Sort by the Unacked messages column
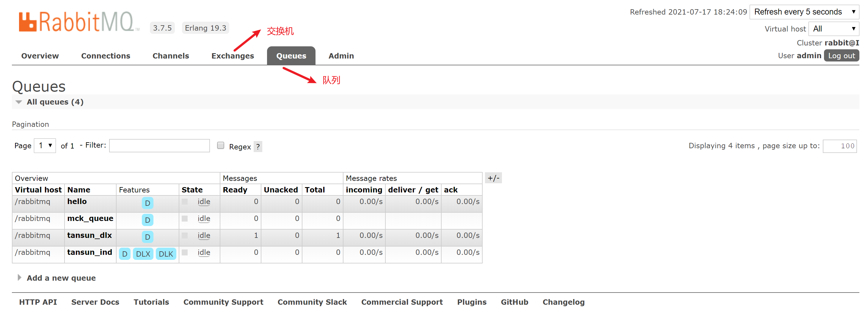The height and width of the screenshot is (316, 868). [281, 189]
